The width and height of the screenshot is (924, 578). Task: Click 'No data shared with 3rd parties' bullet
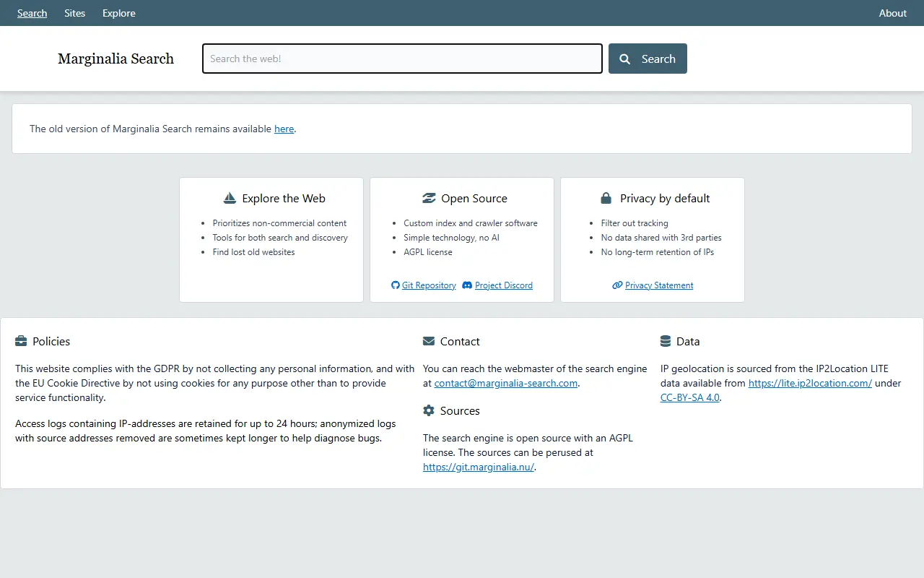[x=661, y=238]
